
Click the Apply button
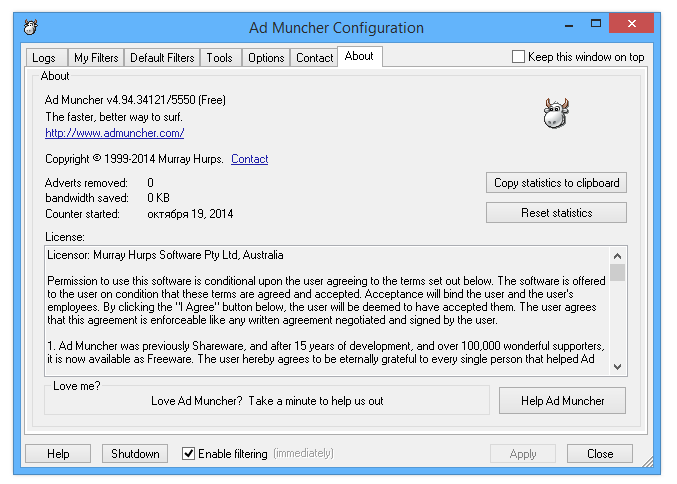[522, 454]
